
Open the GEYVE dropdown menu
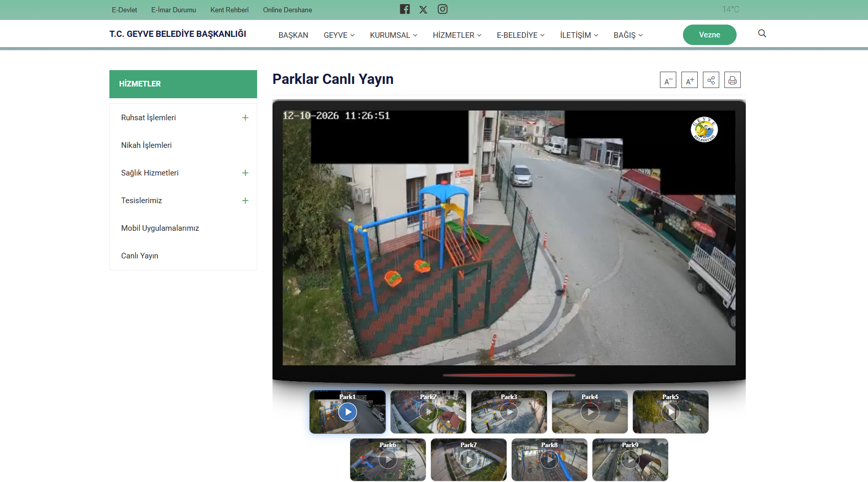coord(339,35)
